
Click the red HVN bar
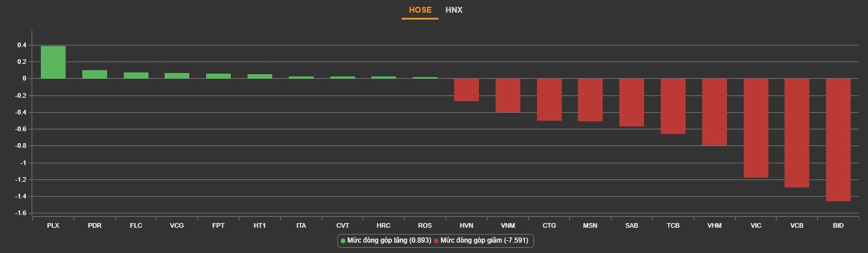coord(466,90)
